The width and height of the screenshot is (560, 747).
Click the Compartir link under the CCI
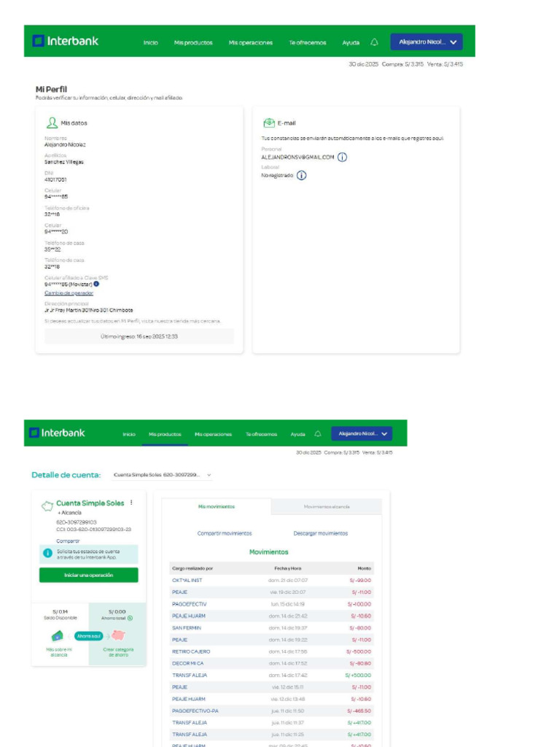point(68,541)
